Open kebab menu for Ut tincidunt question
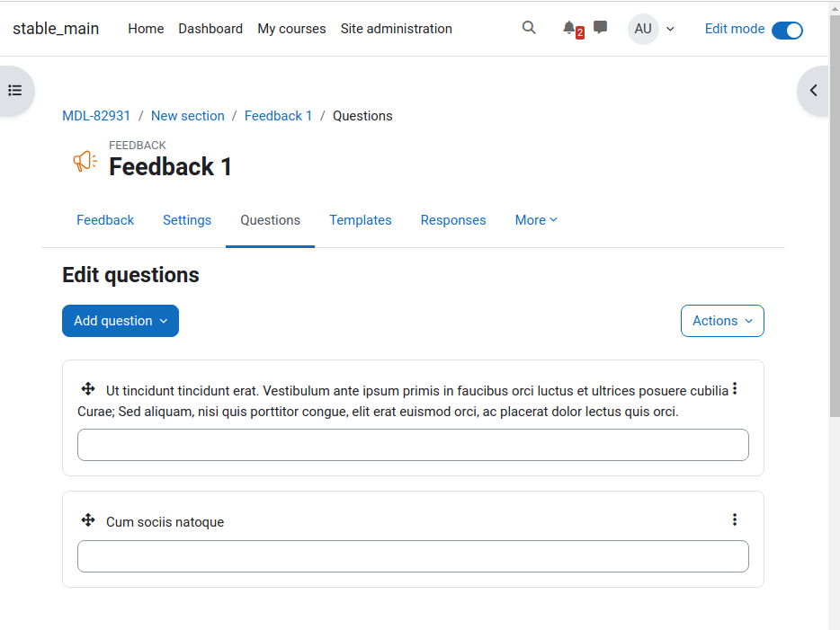This screenshot has height=630, width=840. 735,389
